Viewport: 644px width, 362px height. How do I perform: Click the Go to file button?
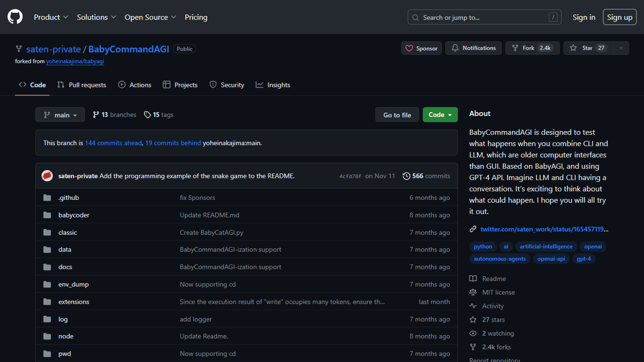tap(397, 115)
